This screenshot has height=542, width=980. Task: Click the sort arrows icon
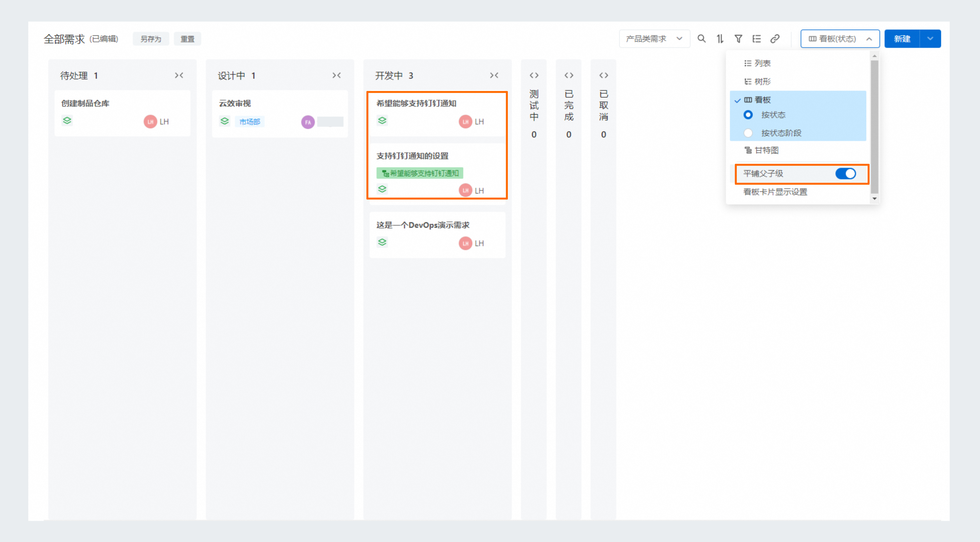720,38
